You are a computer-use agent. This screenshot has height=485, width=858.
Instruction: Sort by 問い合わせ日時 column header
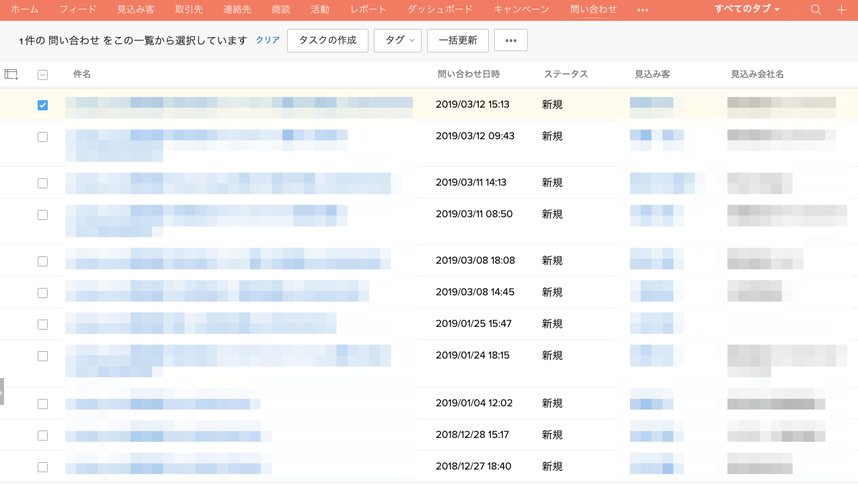coord(468,75)
